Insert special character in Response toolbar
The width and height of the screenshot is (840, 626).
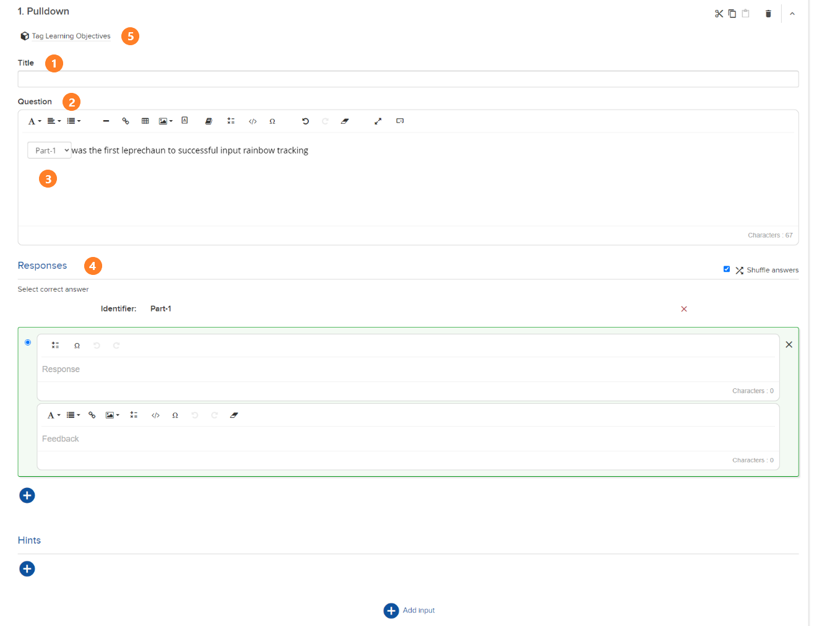pos(77,346)
